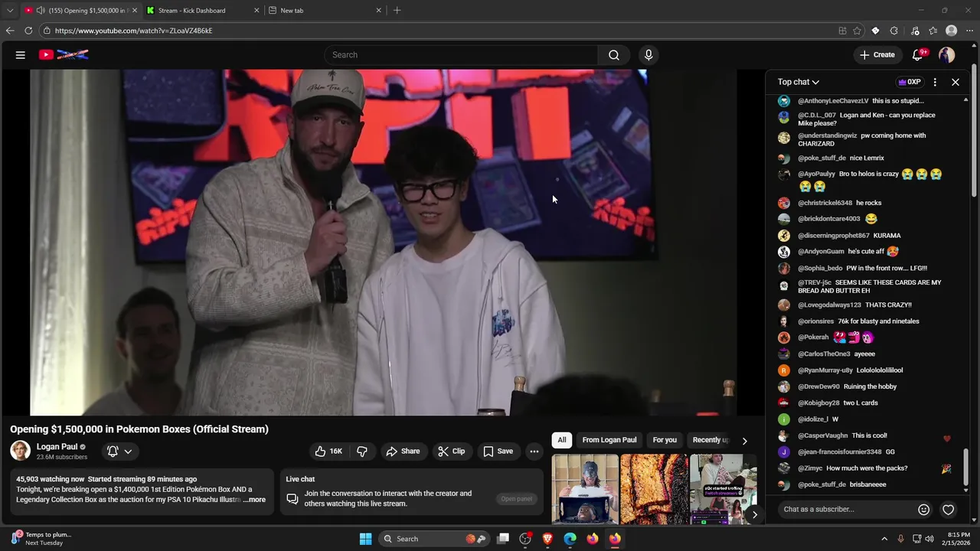
Task: Open a new browser tab plus button
Action: point(397,11)
